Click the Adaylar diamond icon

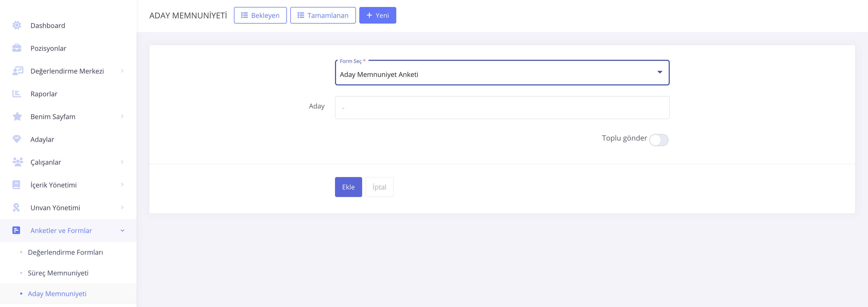(x=17, y=139)
